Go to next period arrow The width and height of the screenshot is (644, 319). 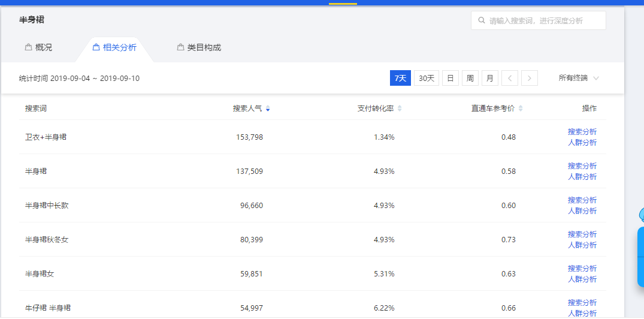coord(530,78)
